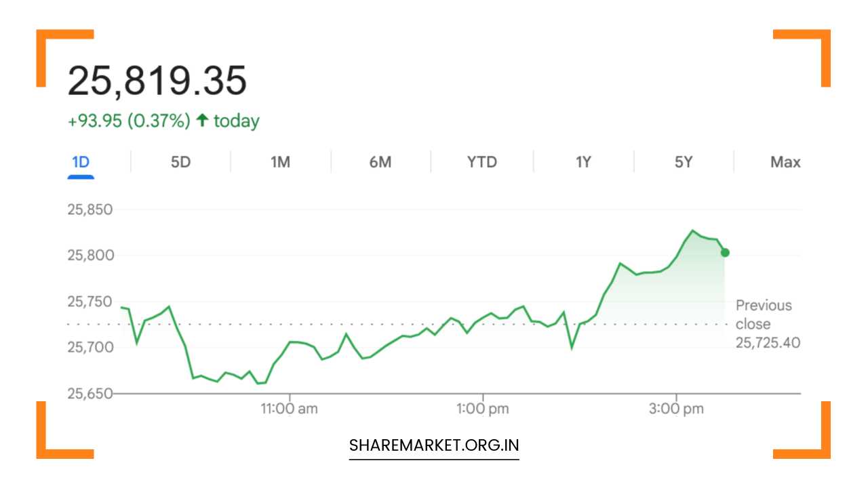Viewport: 868px width, 488px height.
Task: Click the +93.95 (0.37%) change text
Action: pos(129,121)
